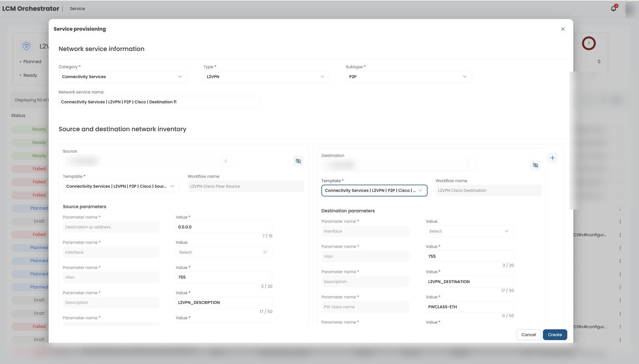The width and height of the screenshot is (639, 364).
Task: Expand the Source Template dropdown
Action: pyautogui.click(x=121, y=186)
